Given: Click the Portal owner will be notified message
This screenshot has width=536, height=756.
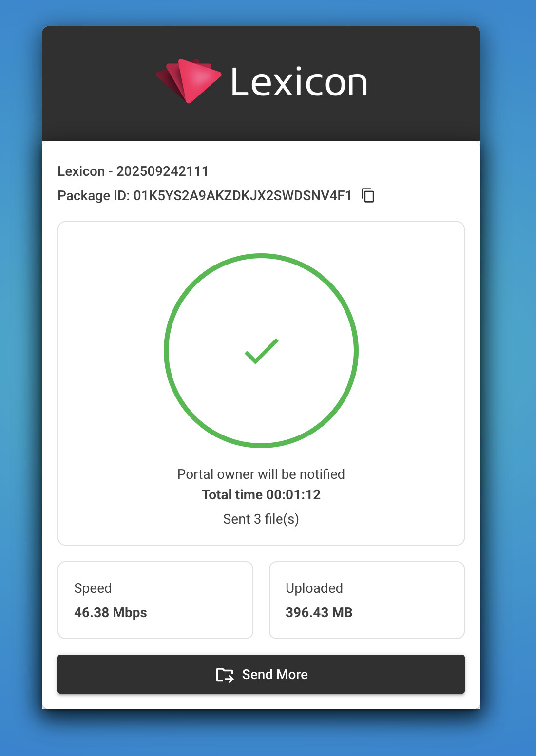Looking at the screenshot, I should (261, 474).
